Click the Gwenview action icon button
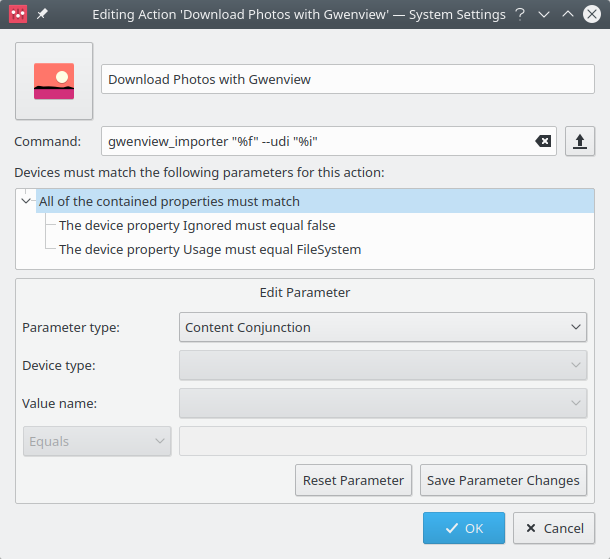610x559 pixels. tap(54, 81)
